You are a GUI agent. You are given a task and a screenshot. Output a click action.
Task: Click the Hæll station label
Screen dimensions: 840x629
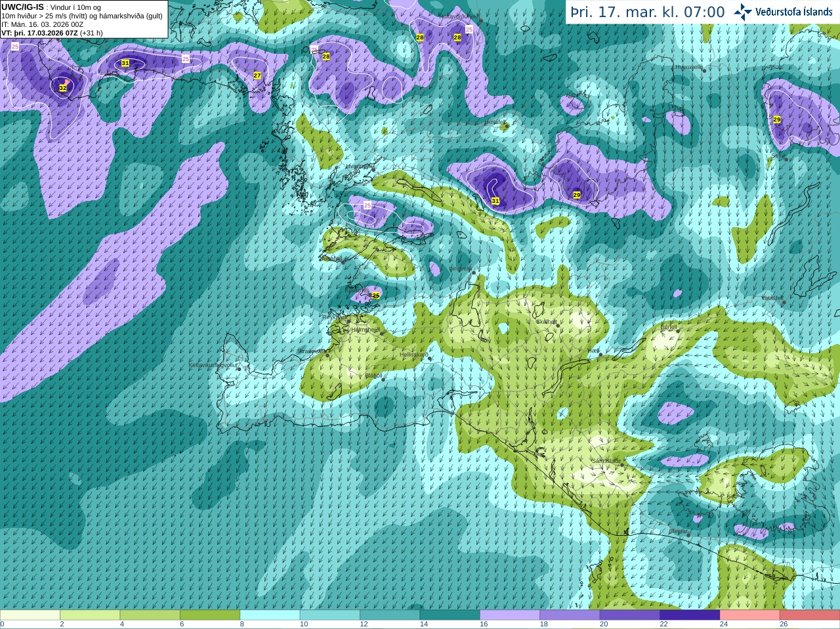point(595,352)
